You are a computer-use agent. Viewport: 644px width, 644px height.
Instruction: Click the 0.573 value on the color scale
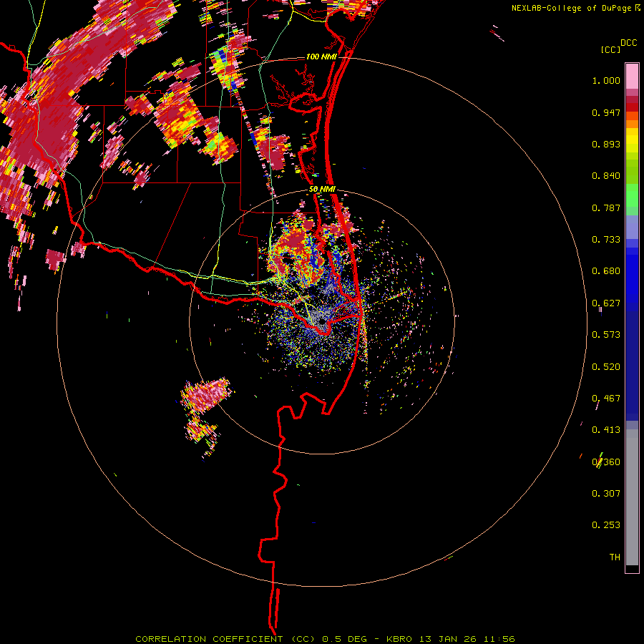(606, 335)
